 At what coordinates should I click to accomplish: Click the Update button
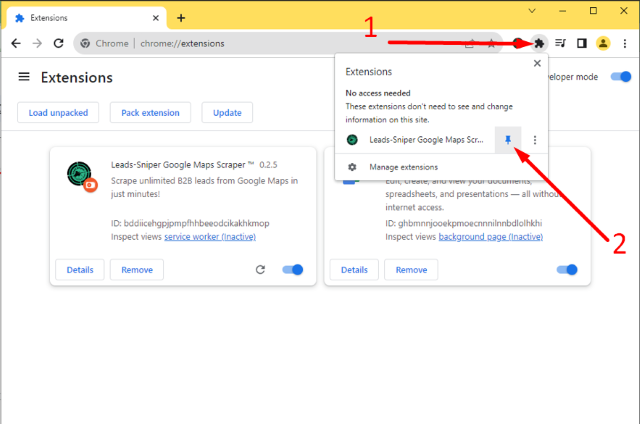tap(227, 113)
